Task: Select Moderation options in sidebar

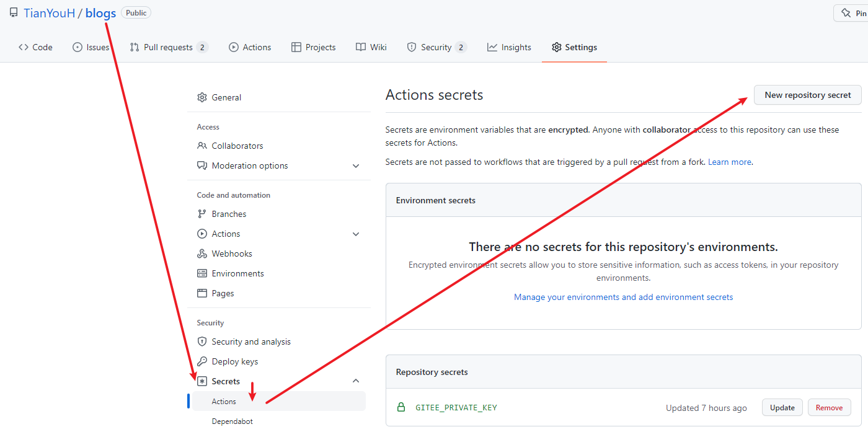Action: tap(279, 165)
